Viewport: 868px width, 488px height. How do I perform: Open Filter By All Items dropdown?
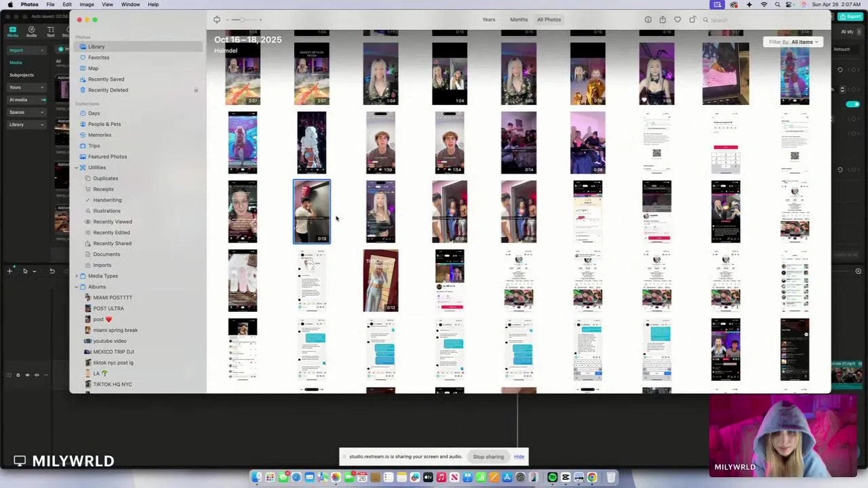click(x=793, y=42)
